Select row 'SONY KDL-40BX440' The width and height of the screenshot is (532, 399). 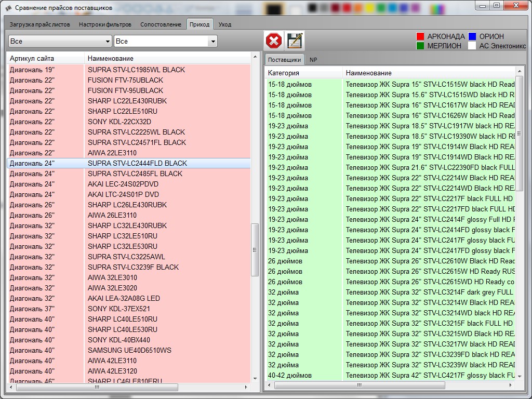pyautogui.click(x=129, y=340)
